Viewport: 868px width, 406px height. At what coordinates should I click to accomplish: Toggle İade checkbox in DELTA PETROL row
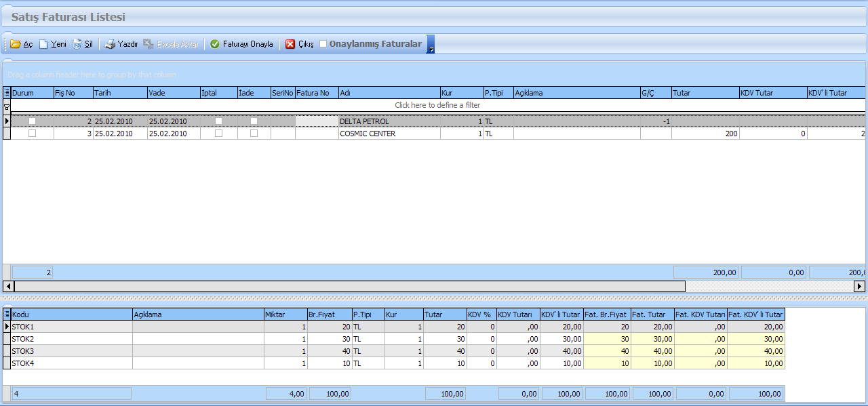254,121
